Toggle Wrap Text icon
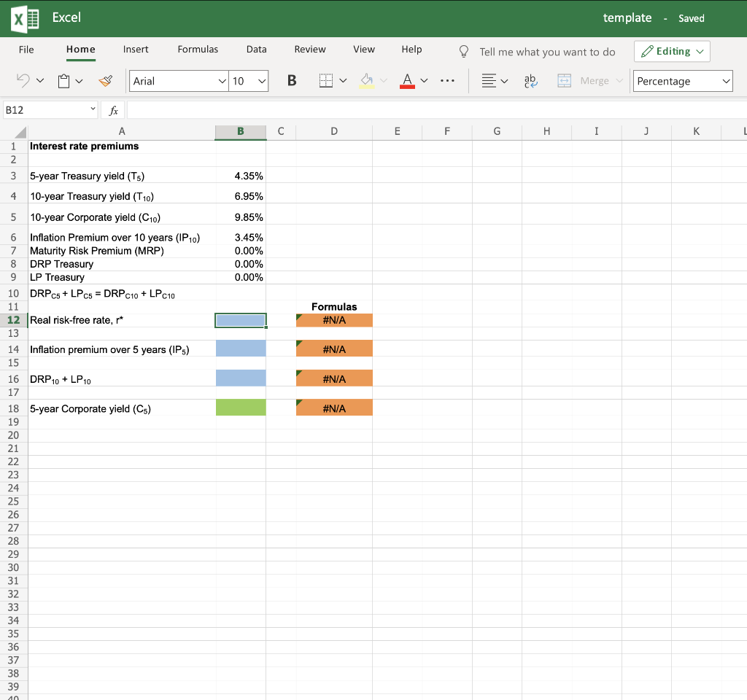Viewport: 747px width, 700px height. pyautogui.click(x=531, y=81)
